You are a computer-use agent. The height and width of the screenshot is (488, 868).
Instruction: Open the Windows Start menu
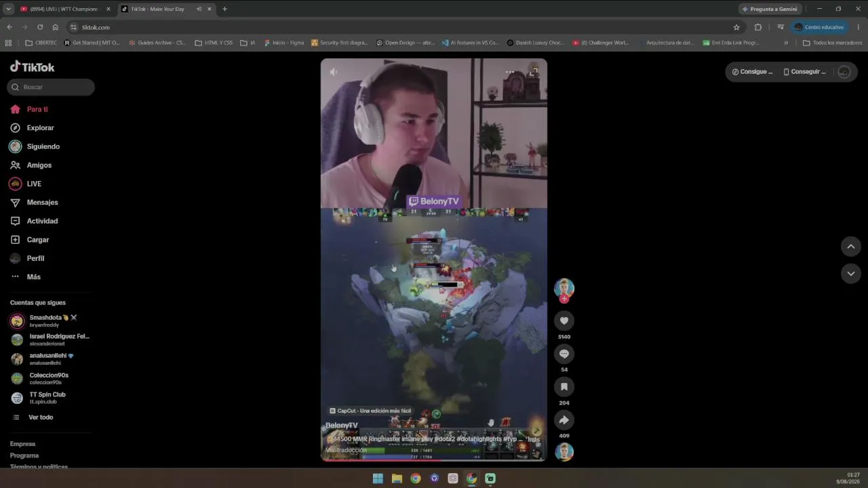[378, 479]
